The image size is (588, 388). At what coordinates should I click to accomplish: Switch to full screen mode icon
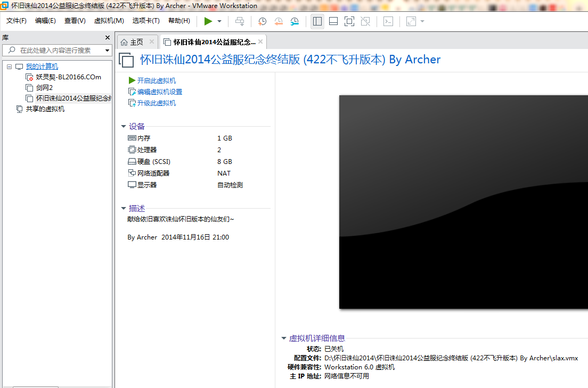[x=349, y=21]
